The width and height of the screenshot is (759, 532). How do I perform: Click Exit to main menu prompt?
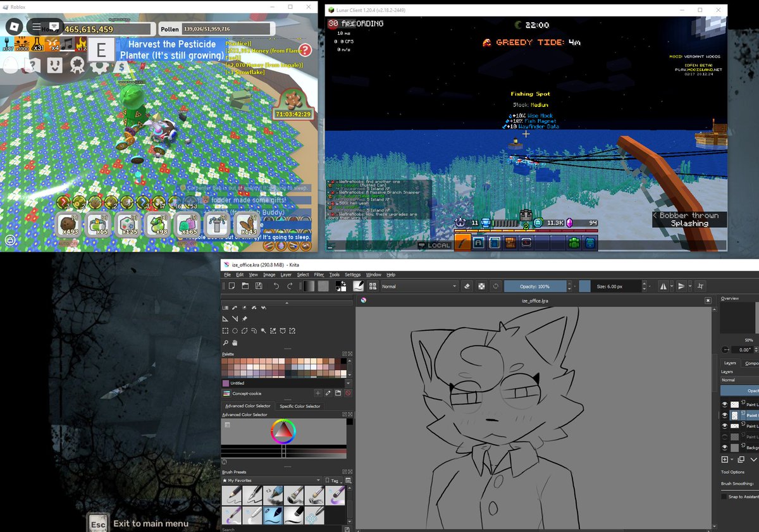coord(151,524)
